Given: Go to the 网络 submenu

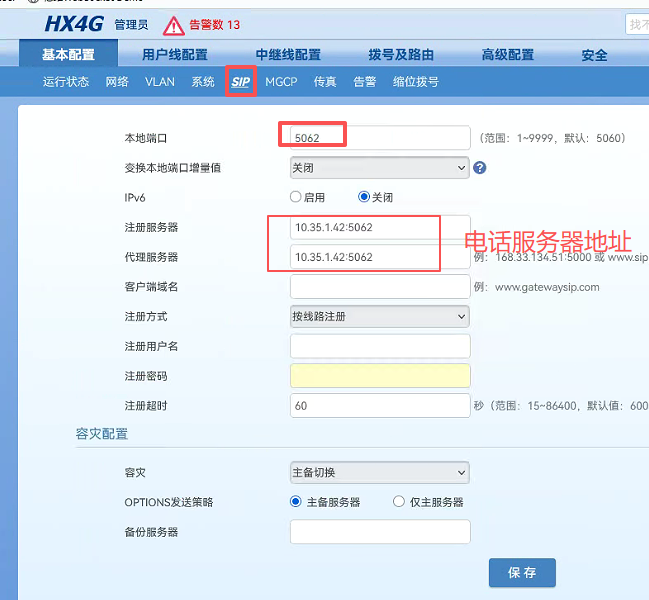Looking at the screenshot, I should 117,82.
